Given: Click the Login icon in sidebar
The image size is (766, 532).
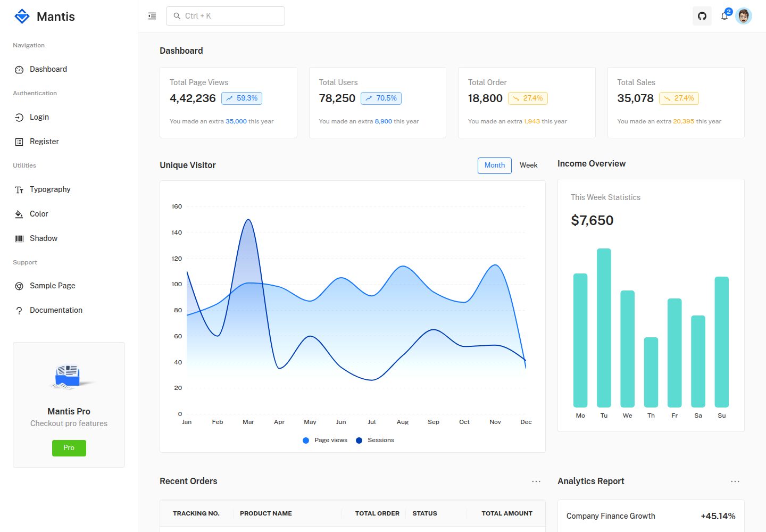Looking at the screenshot, I should [19, 118].
